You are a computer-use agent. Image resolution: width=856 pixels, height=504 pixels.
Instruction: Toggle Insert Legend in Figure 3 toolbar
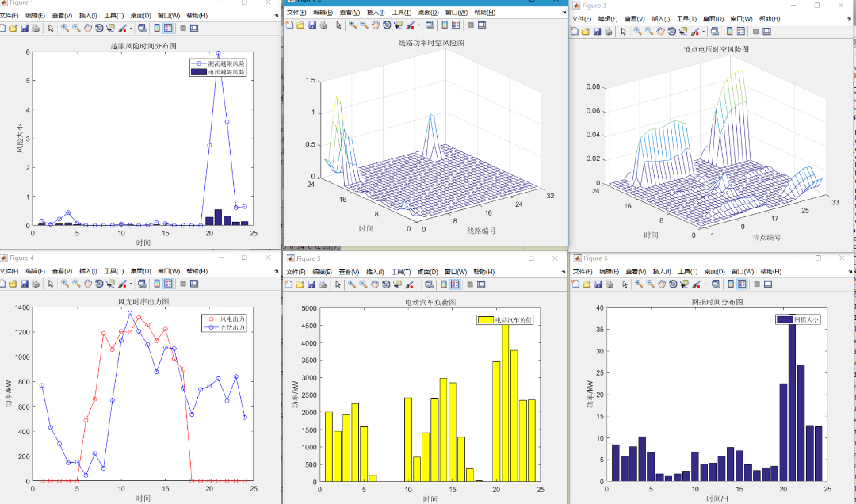point(741,31)
